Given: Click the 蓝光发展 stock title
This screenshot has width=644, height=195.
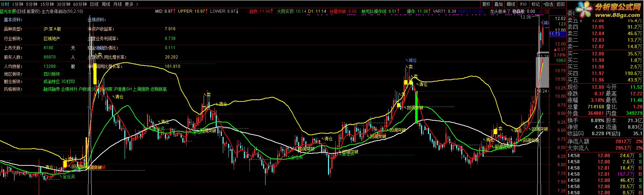Looking at the screenshot, I should [8, 11].
